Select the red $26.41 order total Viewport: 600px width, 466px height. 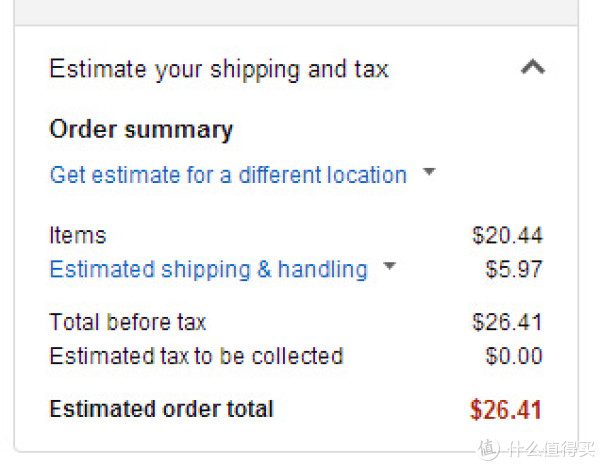[x=506, y=410]
